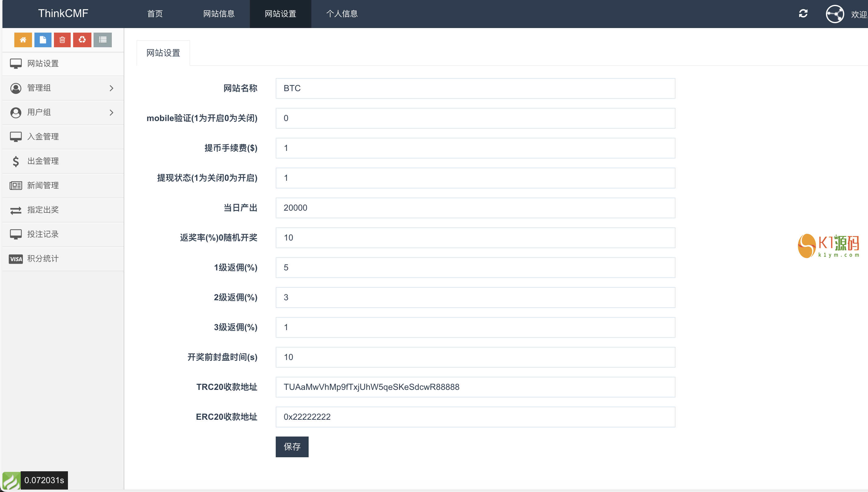Click the gray list view icon
868x492 pixels.
103,40
